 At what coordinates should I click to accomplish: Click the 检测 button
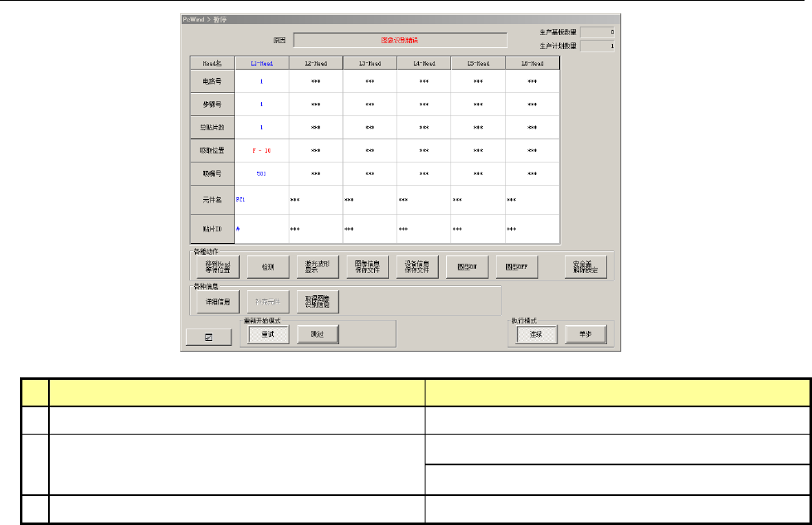[268, 267]
